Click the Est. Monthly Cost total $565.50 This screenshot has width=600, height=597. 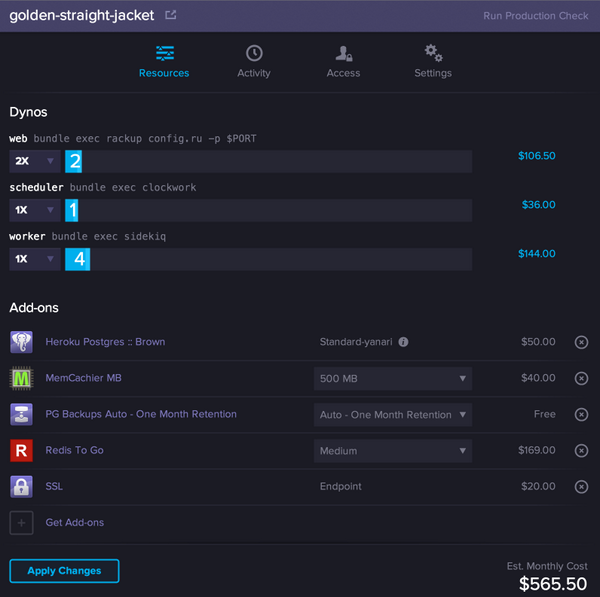pyautogui.click(x=553, y=584)
